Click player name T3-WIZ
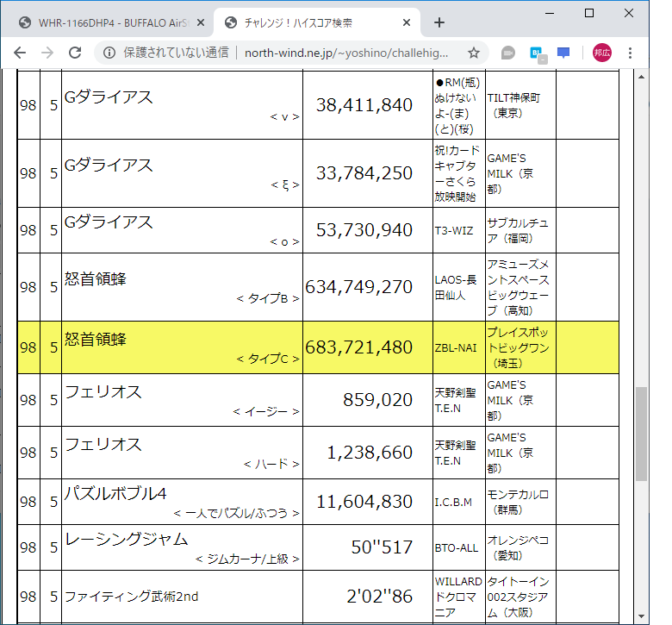The image size is (672, 625). click(454, 231)
